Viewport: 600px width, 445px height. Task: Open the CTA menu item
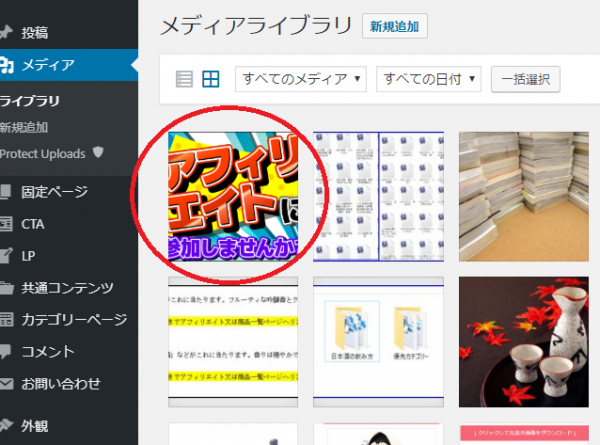[32, 224]
